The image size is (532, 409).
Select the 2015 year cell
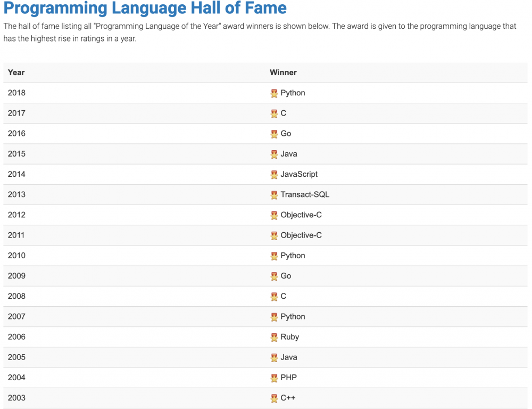click(16, 154)
